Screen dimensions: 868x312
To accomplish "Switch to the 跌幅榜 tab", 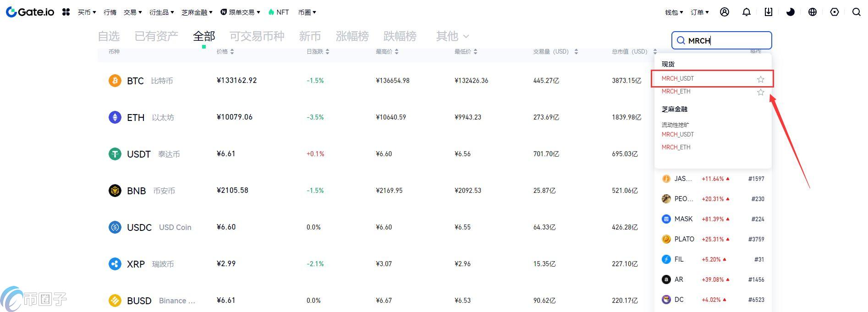I will pyautogui.click(x=400, y=36).
